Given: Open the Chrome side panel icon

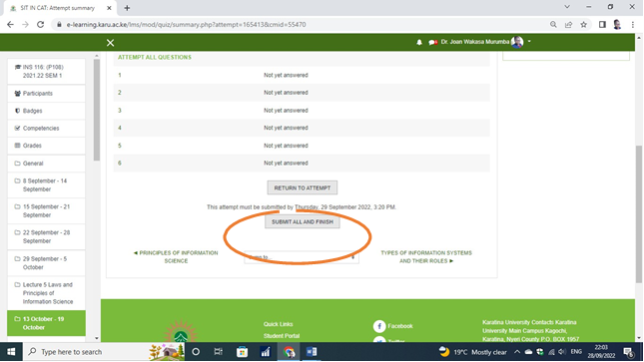Looking at the screenshot, I should click(x=602, y=25).
